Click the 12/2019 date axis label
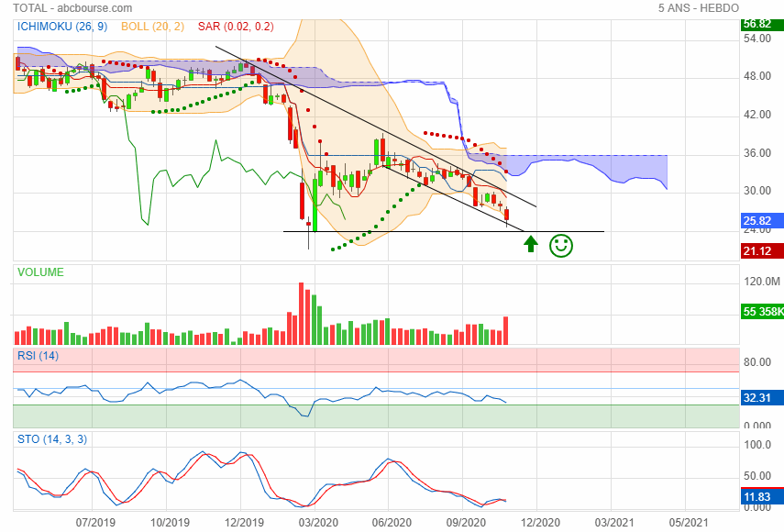Viewport: 784px width, 532px height. (244, 523)
